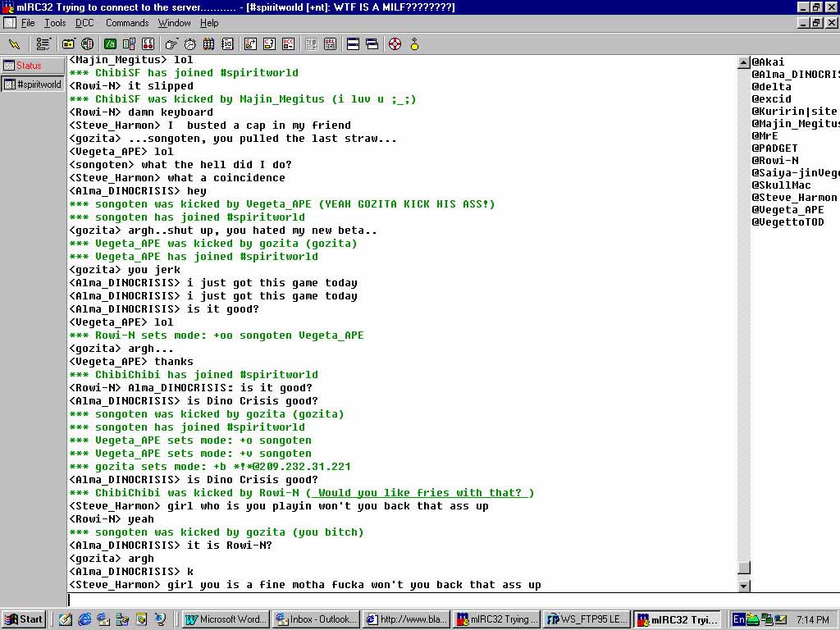Click the En language indicator in tray
Image resolution: width=840 pixels, height=630 pixels.
739,619
